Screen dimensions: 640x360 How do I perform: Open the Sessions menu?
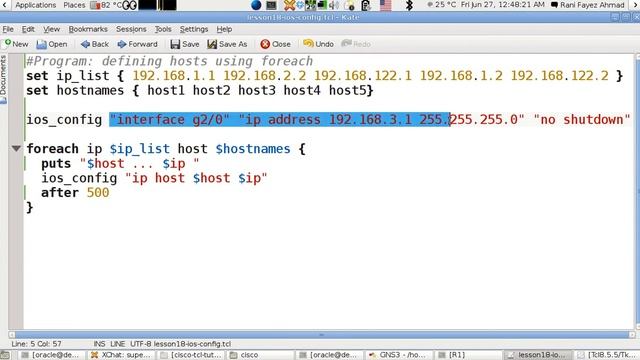(131, 29)
